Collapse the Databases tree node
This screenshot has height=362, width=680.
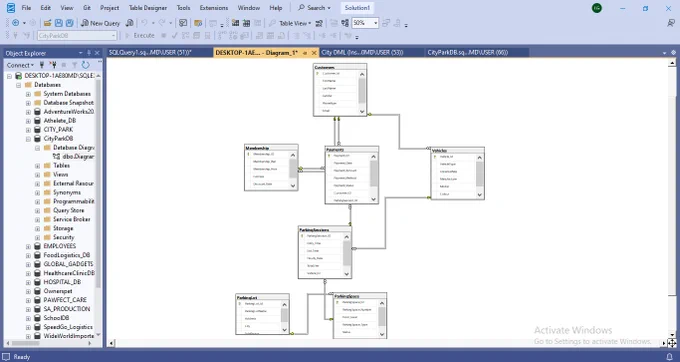(19, 85)
